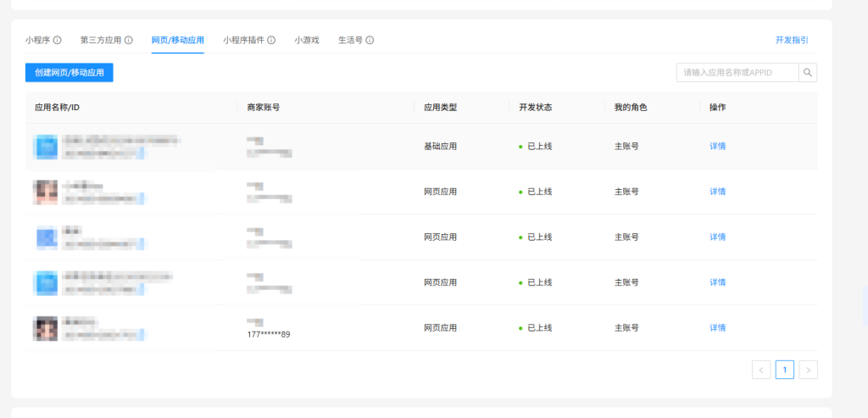Click the magnifier search icon
The image size is (868, 418).
[808, 73]
